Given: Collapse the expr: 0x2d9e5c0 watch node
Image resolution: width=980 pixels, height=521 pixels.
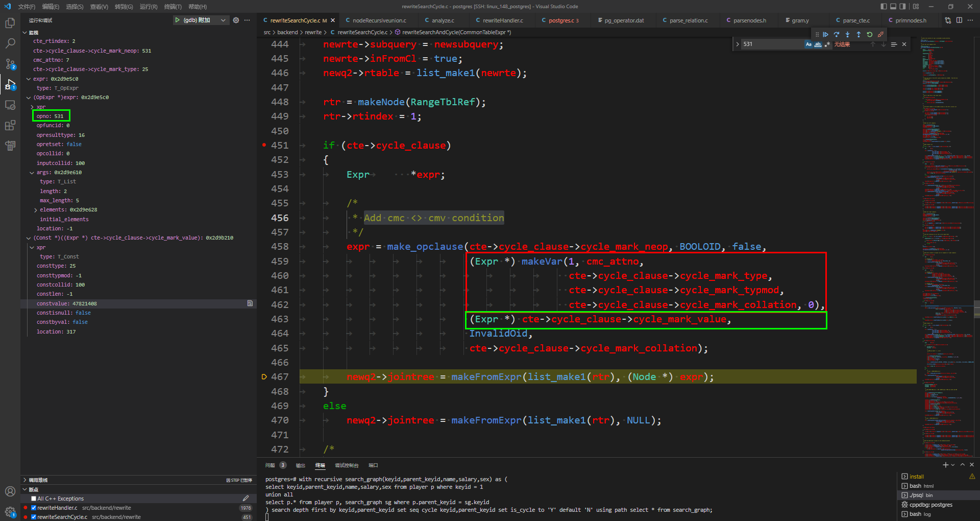Looking at the screenshot, I should click(x=29, y=79).
